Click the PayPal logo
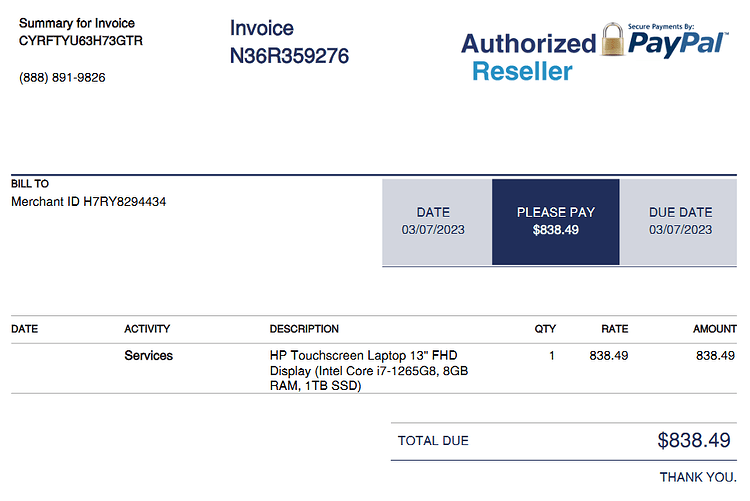 point(678,44)
